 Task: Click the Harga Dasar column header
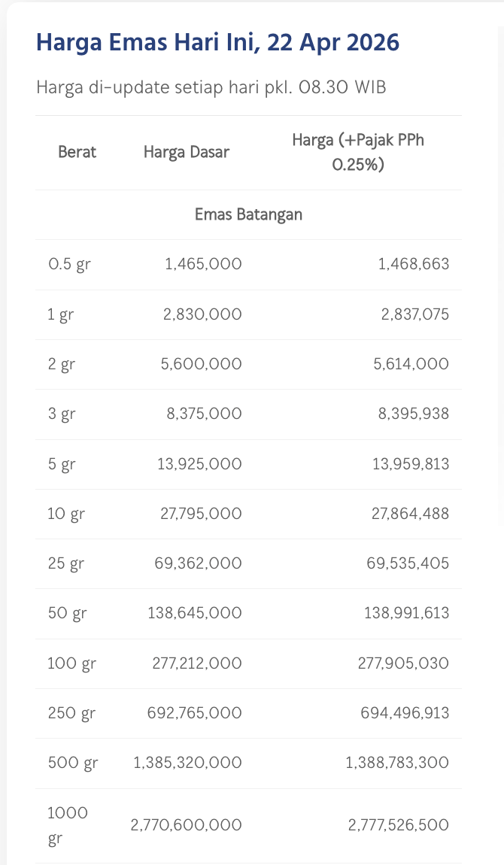pos(187,152)
